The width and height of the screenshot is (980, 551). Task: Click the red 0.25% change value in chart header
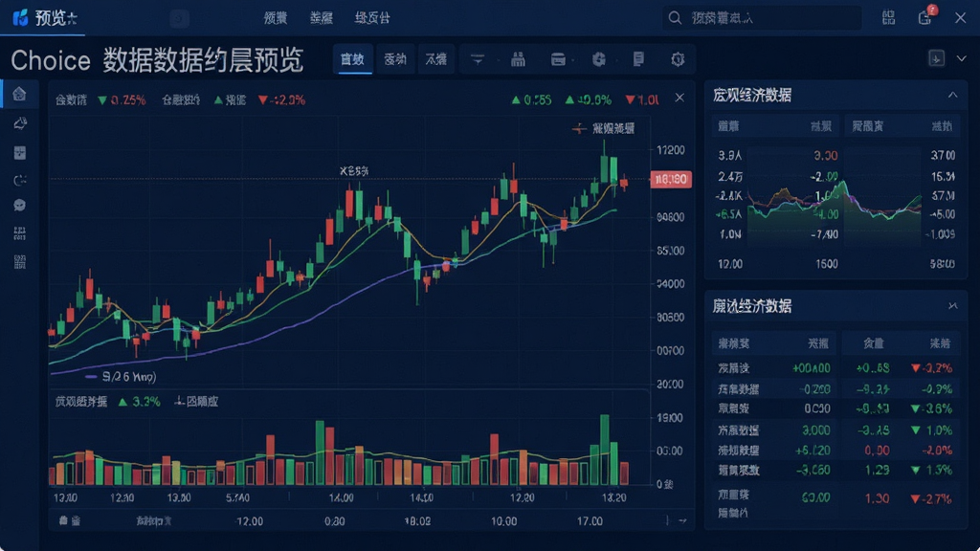(x=128, y=99)
